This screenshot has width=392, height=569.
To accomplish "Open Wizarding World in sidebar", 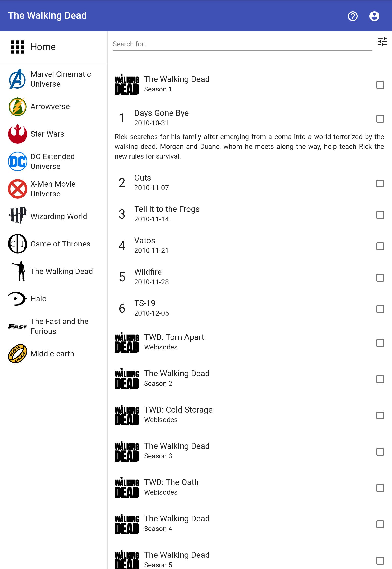I will click(x=54, y=216).
